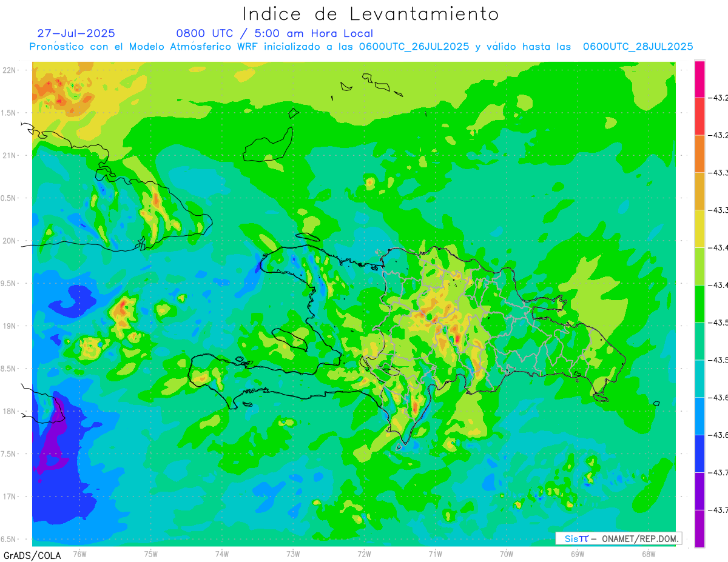
Task: Click the '22N' latitude label
Action: (x=9, y=70)
